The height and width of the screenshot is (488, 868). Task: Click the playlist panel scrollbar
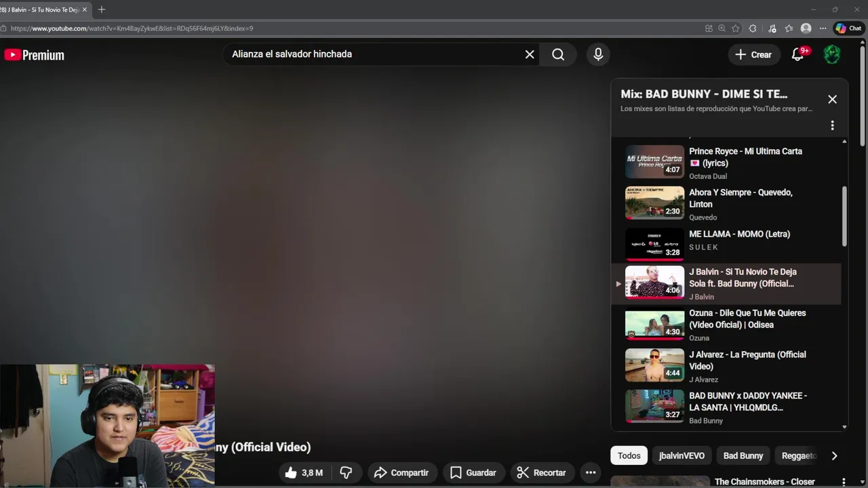pyautogui.click(x=844, y=217)
